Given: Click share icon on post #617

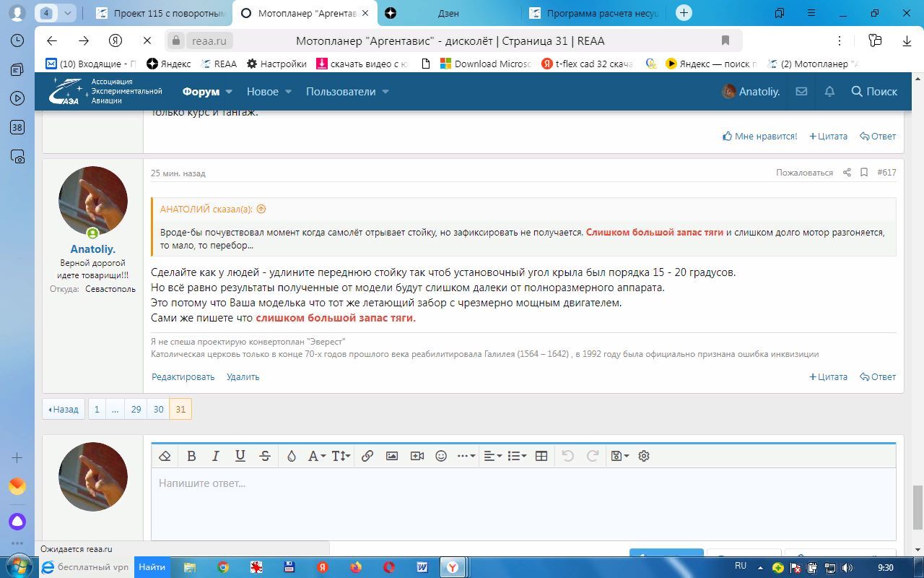Looking at the screenshot, I should [847, 173].
